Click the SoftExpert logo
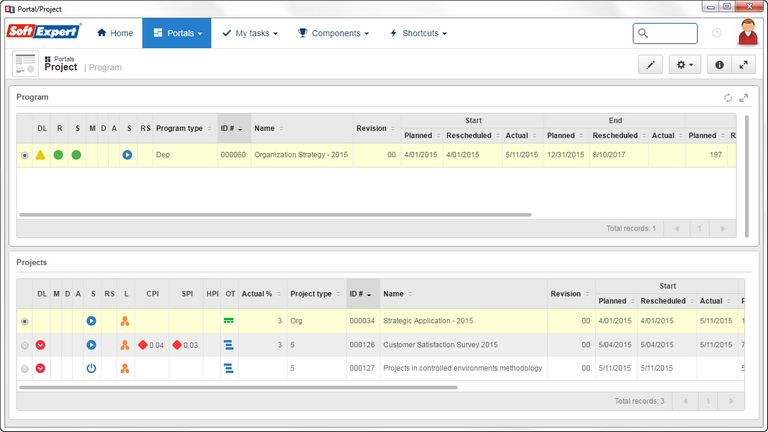Screen dimensions: 768x432 point(44,31)
